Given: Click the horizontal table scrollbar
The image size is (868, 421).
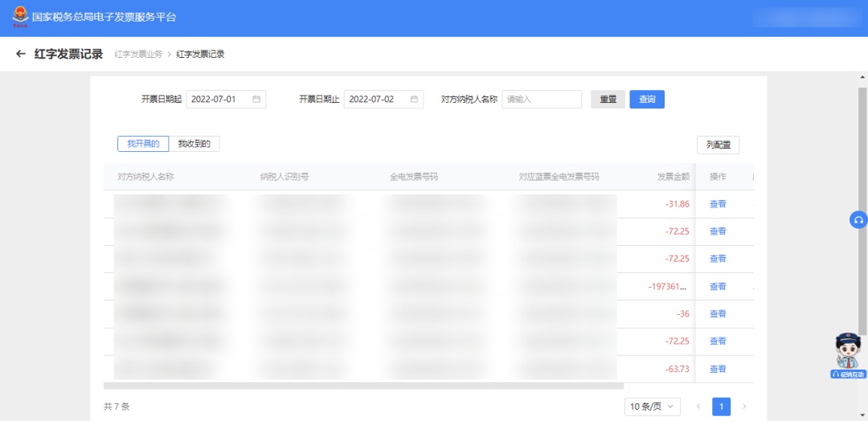Looking at the screenshot, I should [x=362, y=386].
